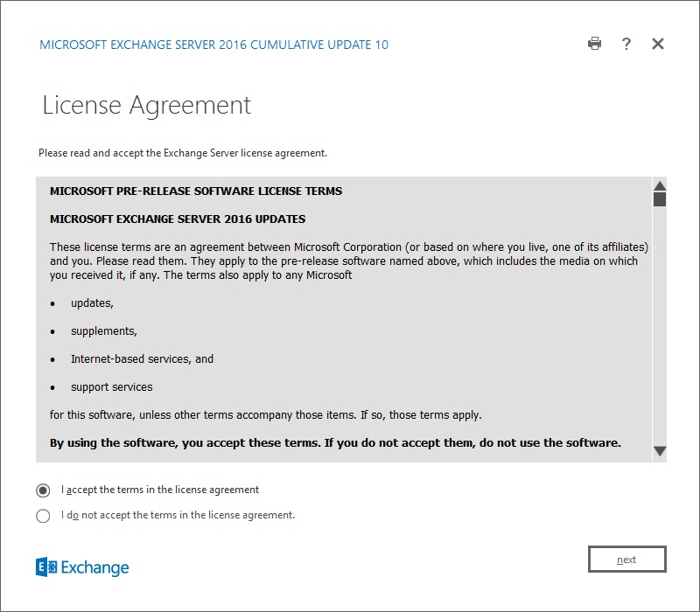Close the Exchange setup window

click(658, 44)
